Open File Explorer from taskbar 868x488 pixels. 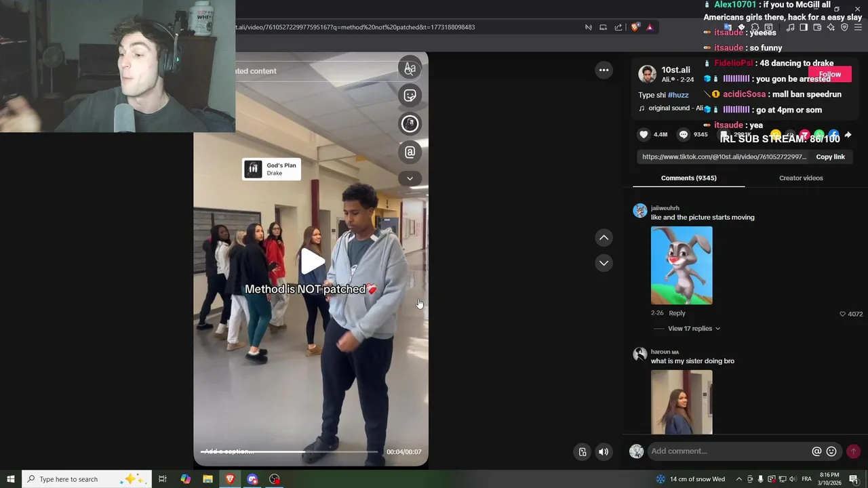(208, 479)
